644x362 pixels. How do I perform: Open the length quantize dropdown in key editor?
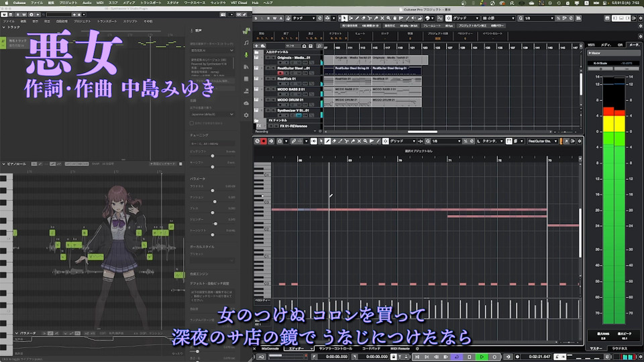coord(492,141)
